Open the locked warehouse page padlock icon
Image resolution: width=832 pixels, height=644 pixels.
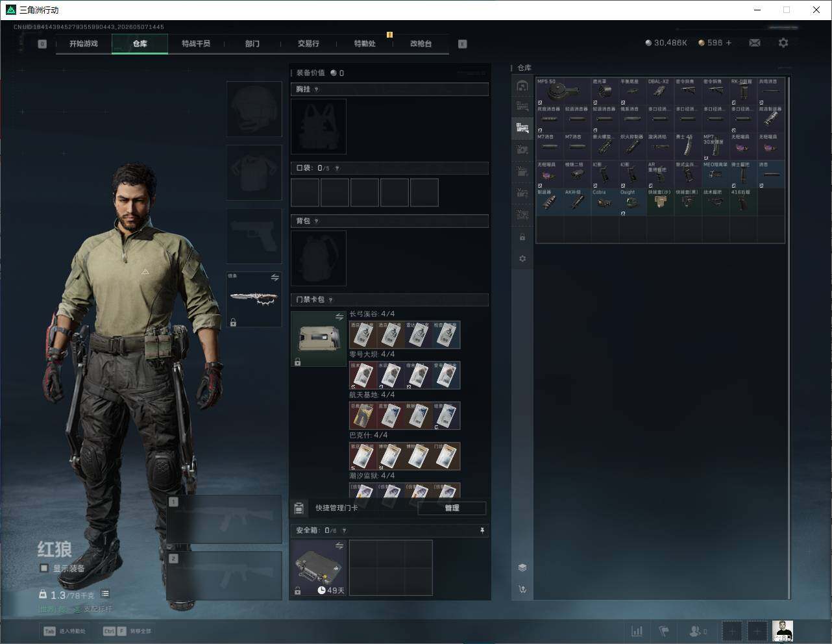(x=522, y=237)
